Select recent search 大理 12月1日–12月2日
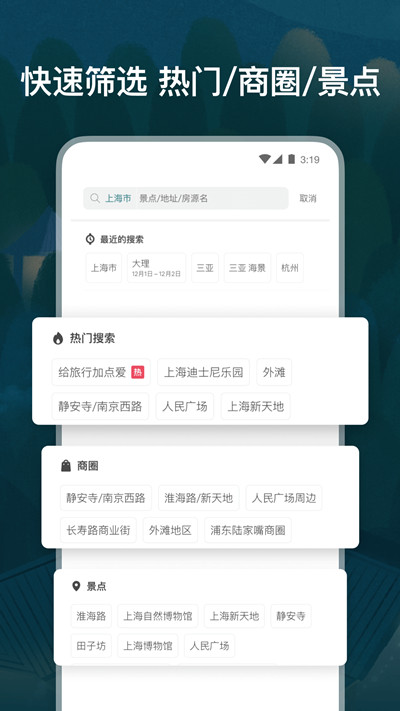This screenshot has width=400, height=711. point(156,268)
